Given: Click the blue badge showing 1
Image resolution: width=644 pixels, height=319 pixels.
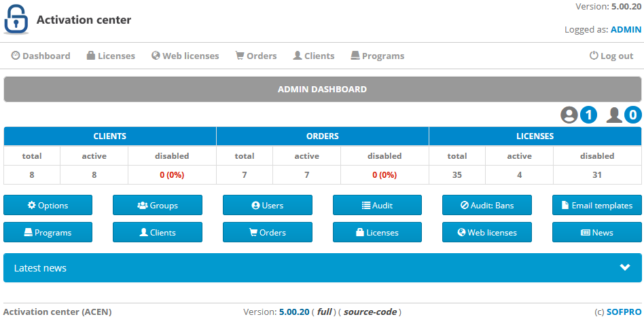Looking at the screenshot, I should tap(588, 115).
